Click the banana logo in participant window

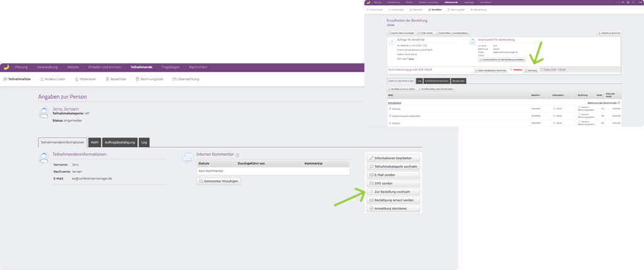point(5,67)
